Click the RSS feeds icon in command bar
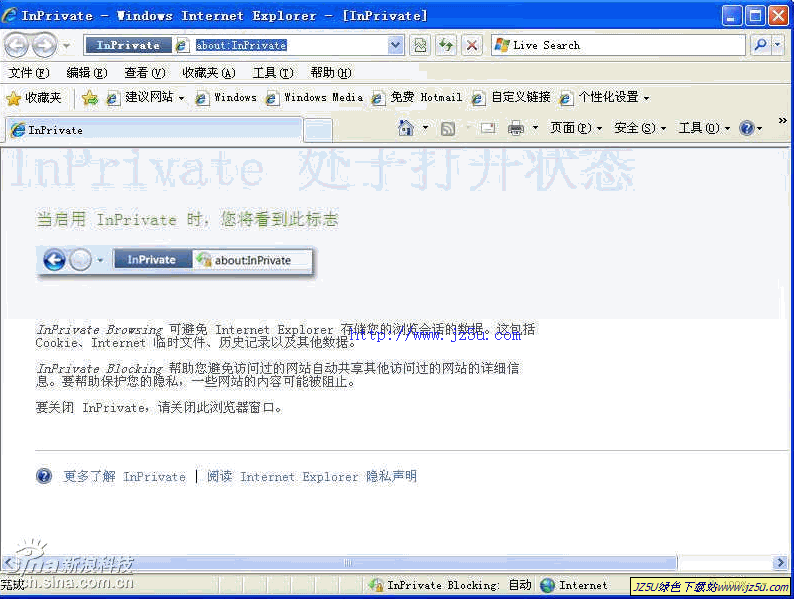Image resolution: width=794 pixels, height=599 pixels. pos(448,129)
